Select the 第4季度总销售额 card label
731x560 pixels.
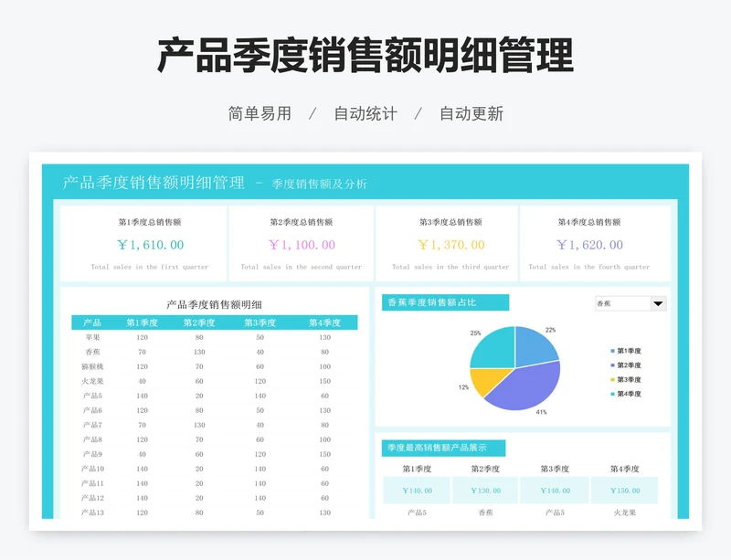(x=589, y=222)
